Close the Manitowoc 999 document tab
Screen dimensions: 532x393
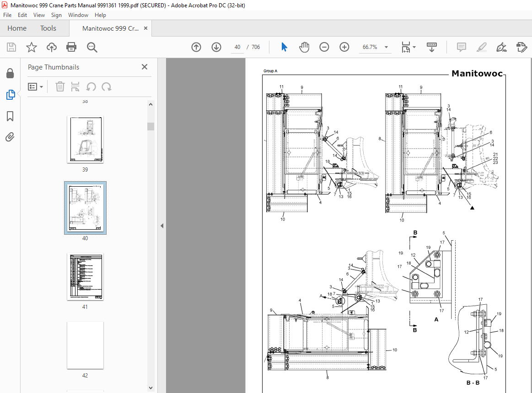[x=145, y=28]
